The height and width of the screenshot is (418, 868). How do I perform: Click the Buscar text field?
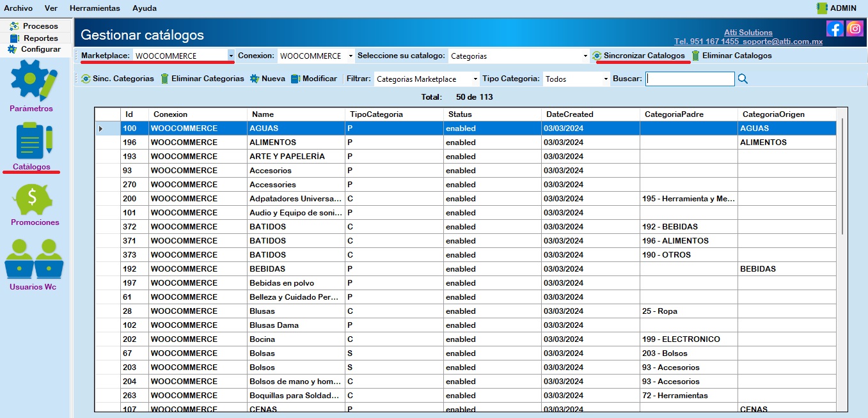click(x=690, y=79)
